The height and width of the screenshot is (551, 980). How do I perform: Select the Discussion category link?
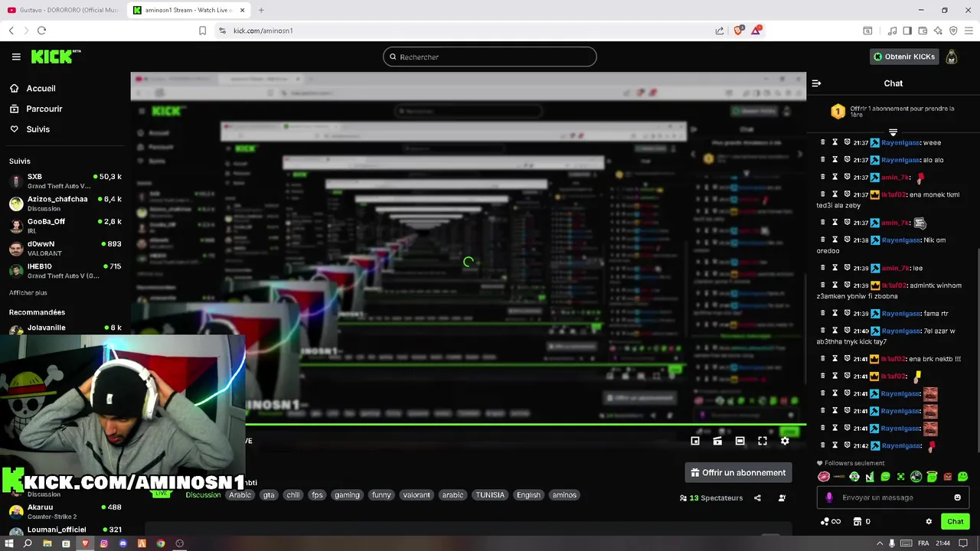coord(203,495)
